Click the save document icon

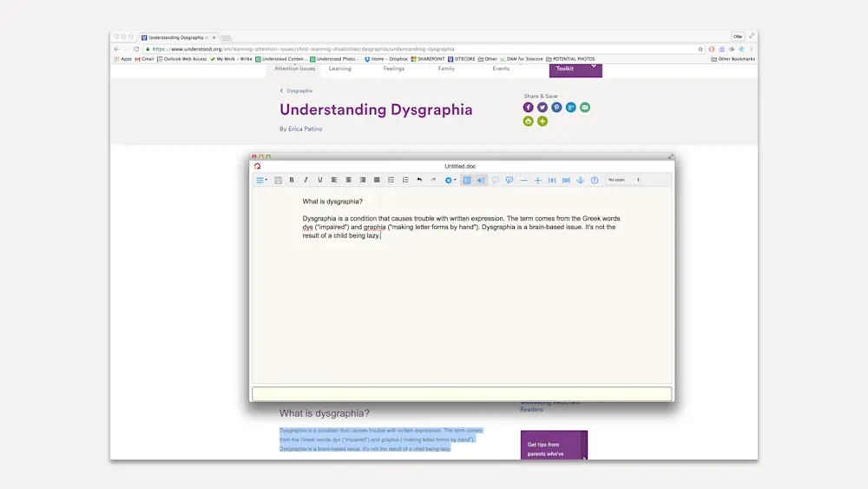278,180
